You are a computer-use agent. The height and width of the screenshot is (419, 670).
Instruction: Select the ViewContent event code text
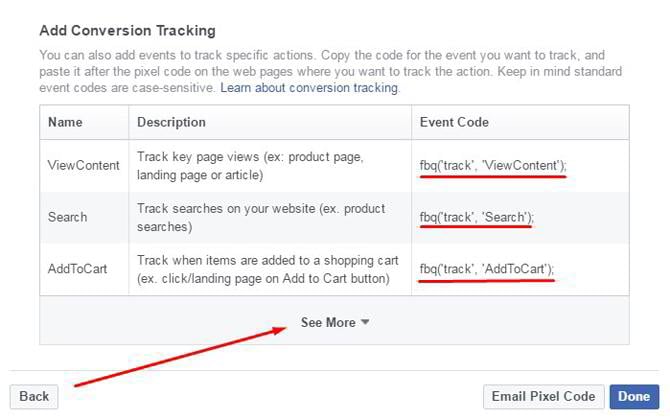492,165
